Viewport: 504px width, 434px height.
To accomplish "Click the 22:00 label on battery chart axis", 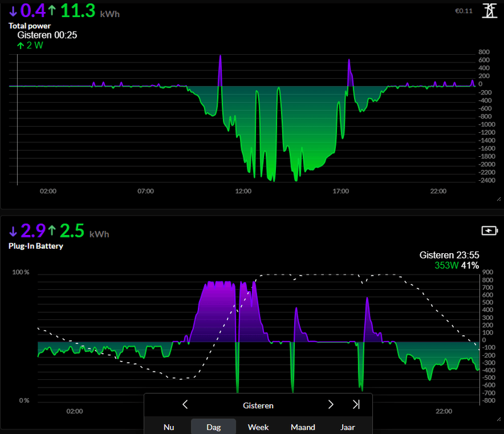I will tap(444, 411).
